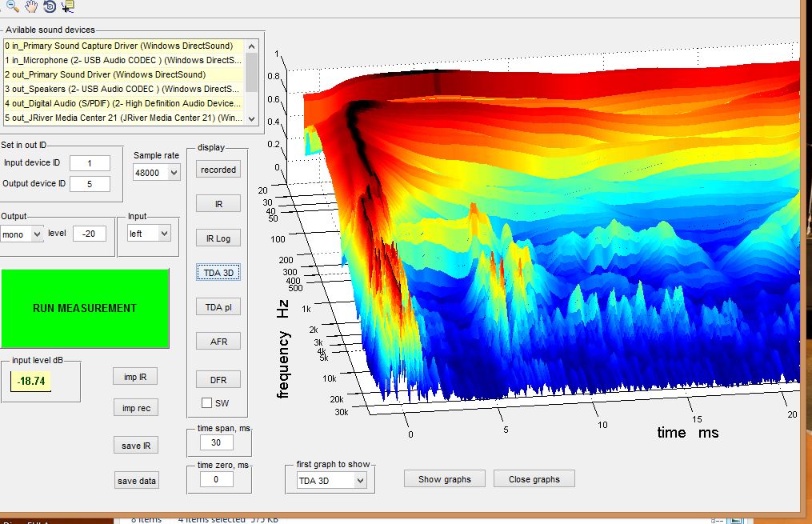Image resolution: width=812 pixels, height=524 pixels.
Task: Show the TDA 3D display
Action: pos(218,273)
